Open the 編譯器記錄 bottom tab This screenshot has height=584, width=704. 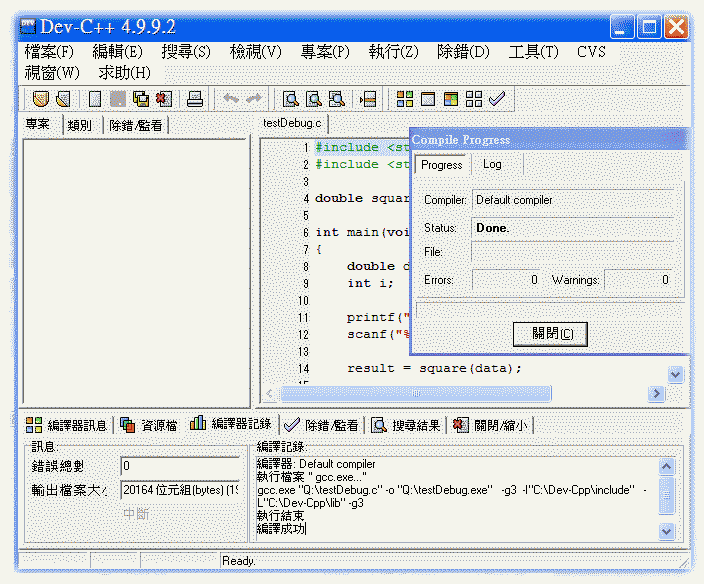point(231,423)
